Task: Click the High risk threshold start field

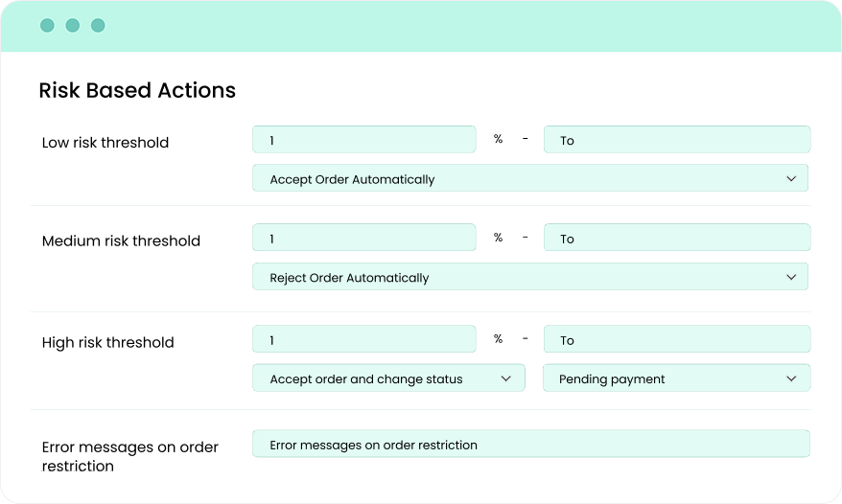Action: coord(363,340)
